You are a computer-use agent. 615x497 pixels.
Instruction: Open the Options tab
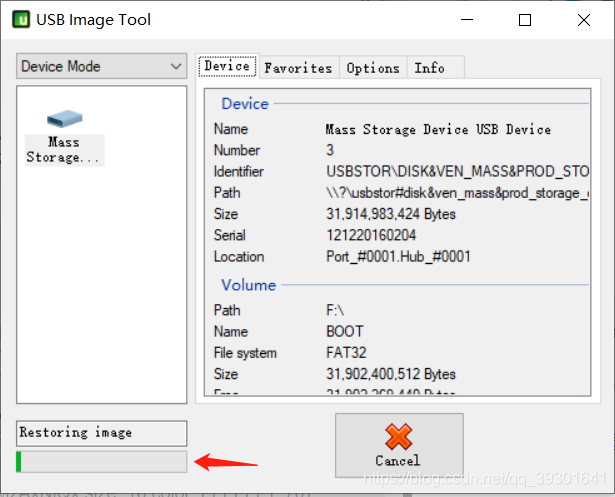(x=373, y=68)
